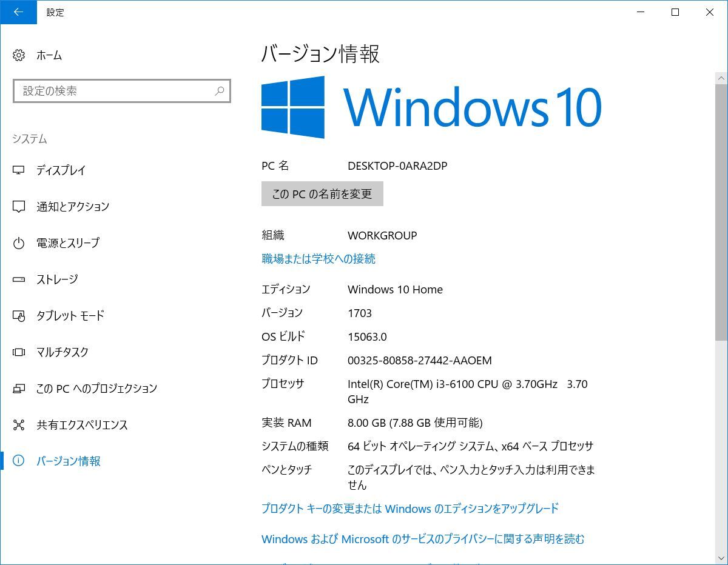Click the バージョン label above OS ビルド

[x=282, y=313]
